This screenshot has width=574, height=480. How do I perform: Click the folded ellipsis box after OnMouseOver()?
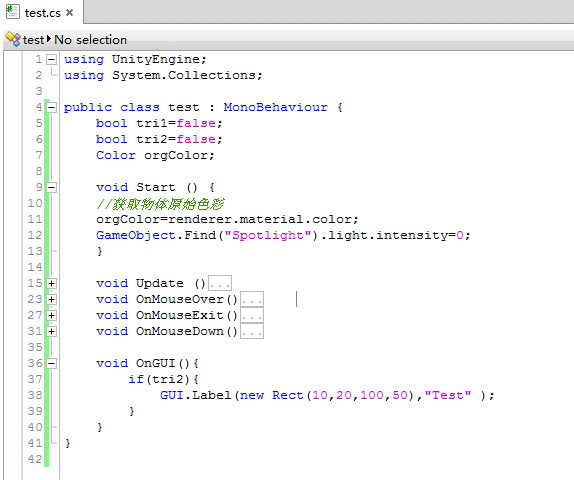point(252,299)
